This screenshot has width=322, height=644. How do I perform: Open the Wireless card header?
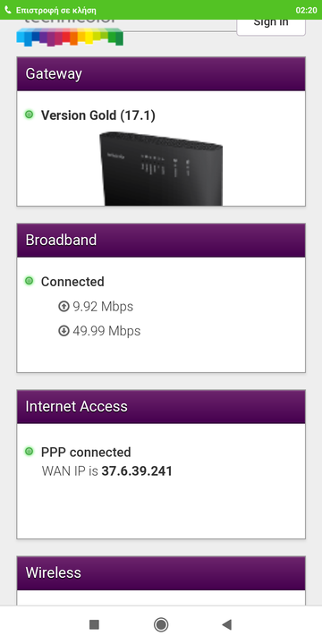[x=161, y=573]
